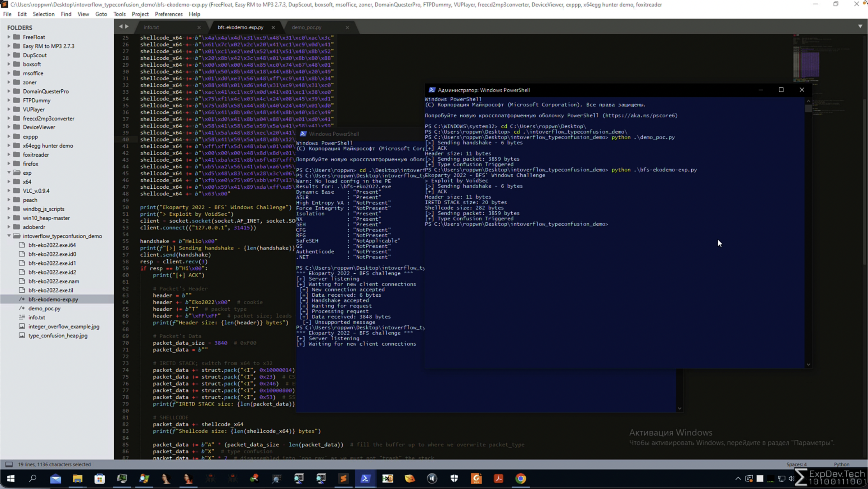Show hidden system tray icons

[738, 479]
